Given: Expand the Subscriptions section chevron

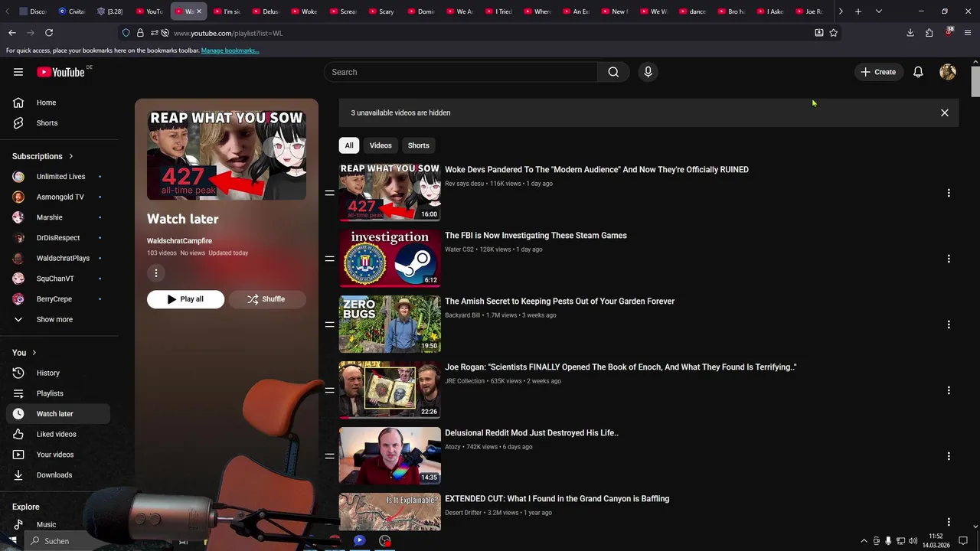Looking at the screenshot, I should (x=71, y=156).
